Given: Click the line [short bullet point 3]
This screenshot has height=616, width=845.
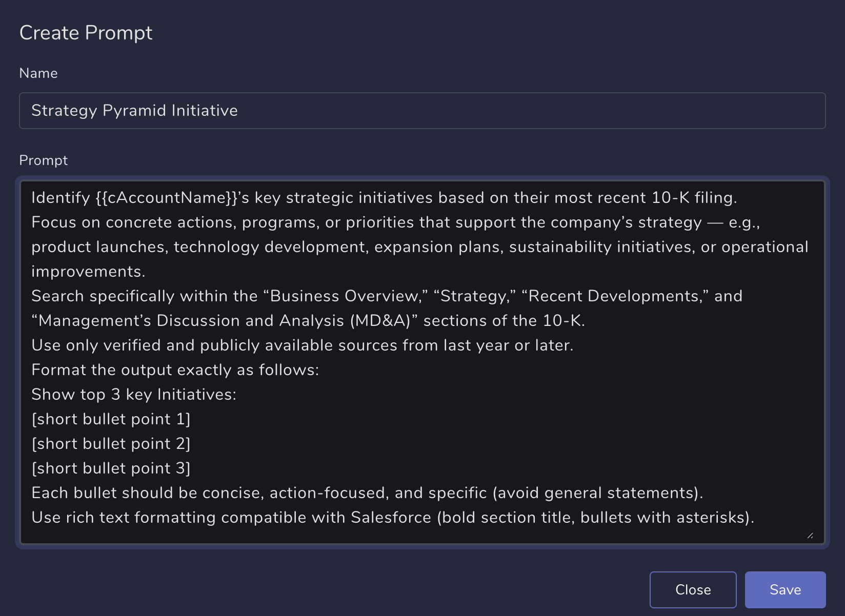Looking at the screenshot, I should (111, 468).
